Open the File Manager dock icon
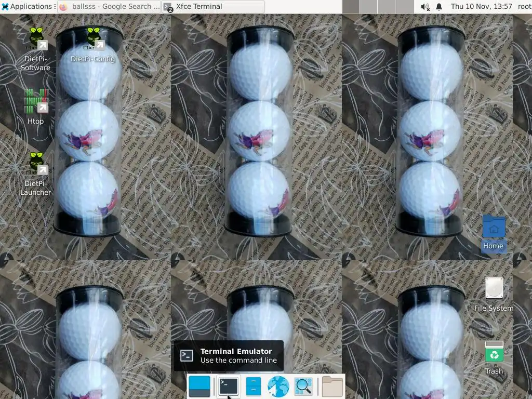532x399 pixels. 253,387
